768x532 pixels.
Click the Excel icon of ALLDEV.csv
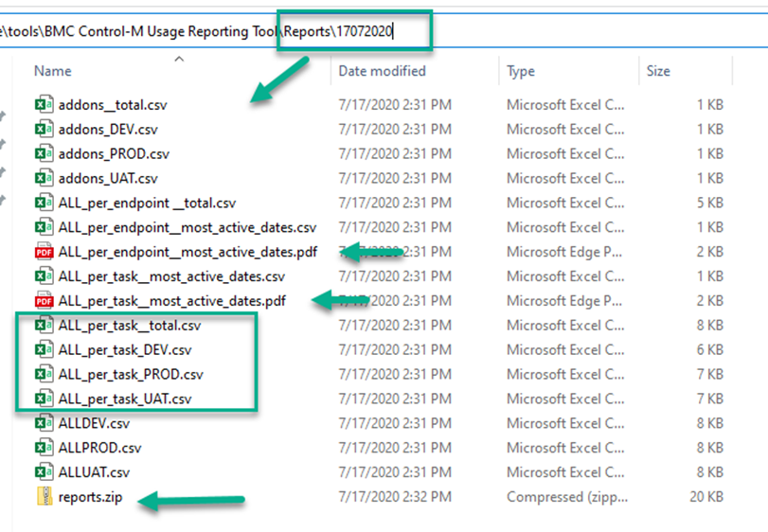click(x=45, y=423)
